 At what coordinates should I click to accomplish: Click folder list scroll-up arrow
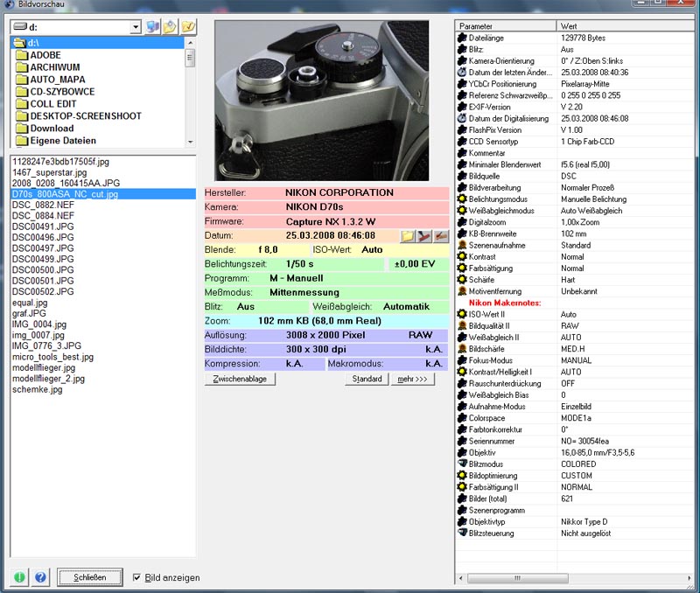click(190, 42)
